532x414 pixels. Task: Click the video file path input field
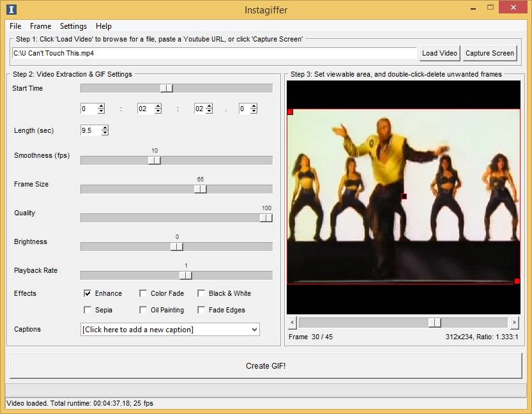pyautogui.click(x=215, y=53)
